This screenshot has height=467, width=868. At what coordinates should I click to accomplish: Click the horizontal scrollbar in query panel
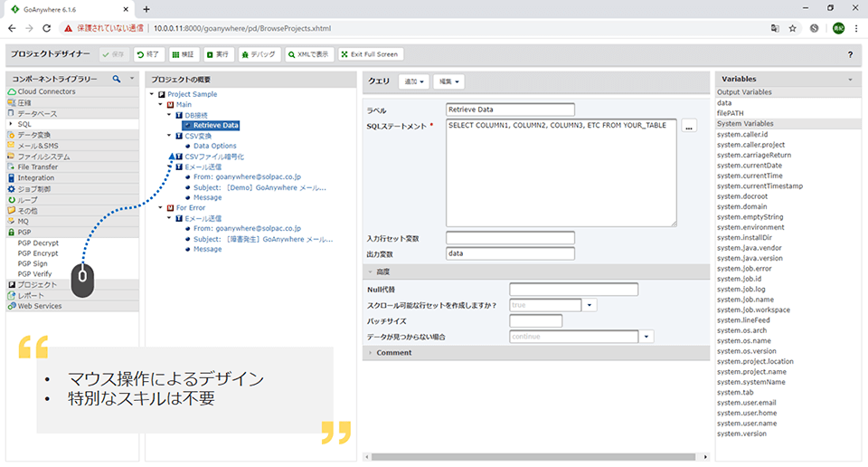533,457
